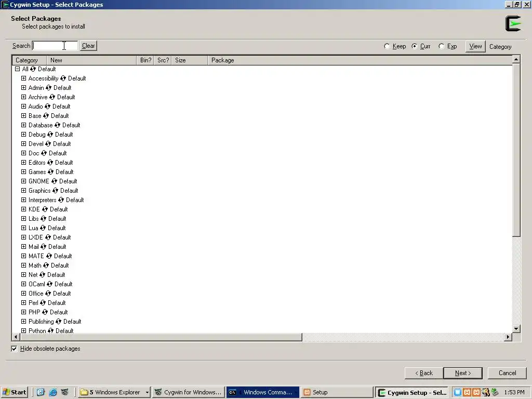Expand the MATE category
This screenshot has width=532, height=399.
coord(24,256)
